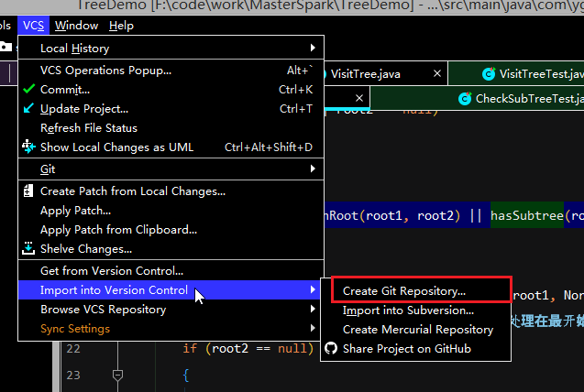
Task: Click line number 22 in gutter
Action: [x=73, y=348]
